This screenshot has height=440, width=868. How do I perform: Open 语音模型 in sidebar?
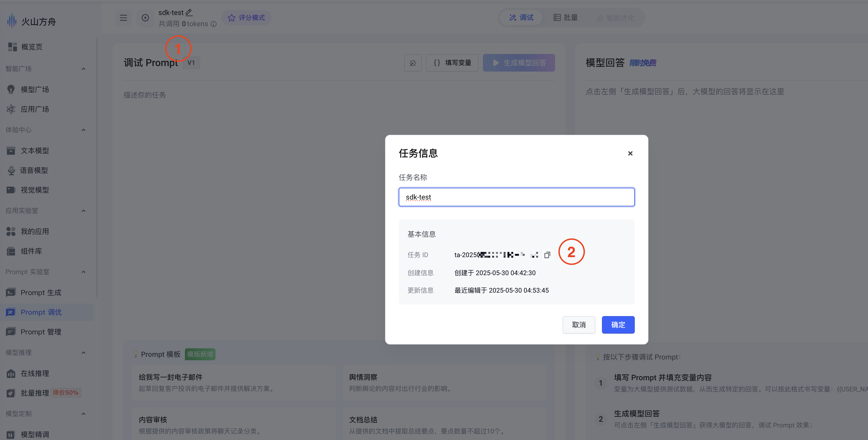[x=46, y=170]
